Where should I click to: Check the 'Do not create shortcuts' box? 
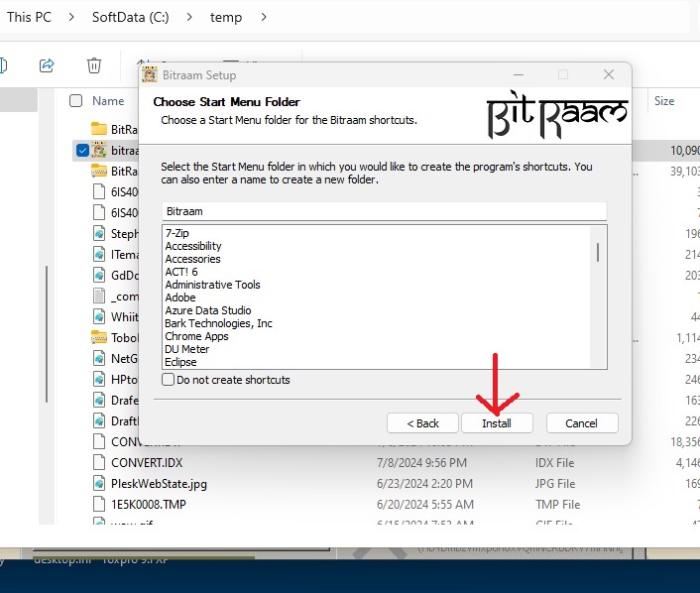pyautogui.click(x=168, y=380)
